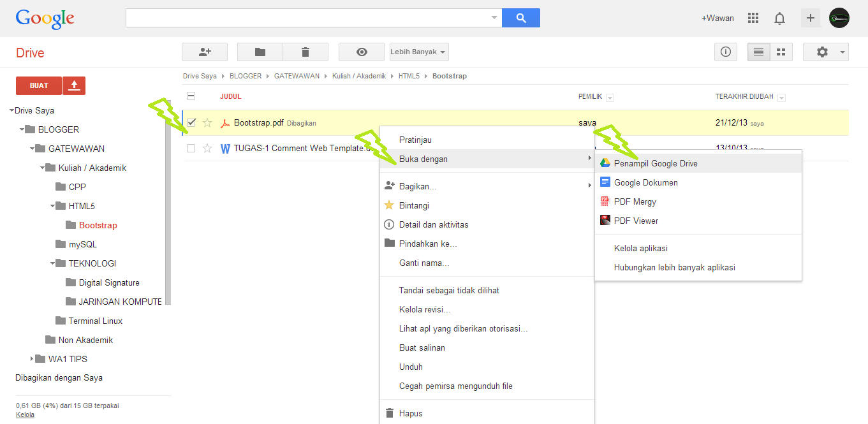Open the mySQL folder in tree
This screenshot has height=424, width=868.
[83, 244]
